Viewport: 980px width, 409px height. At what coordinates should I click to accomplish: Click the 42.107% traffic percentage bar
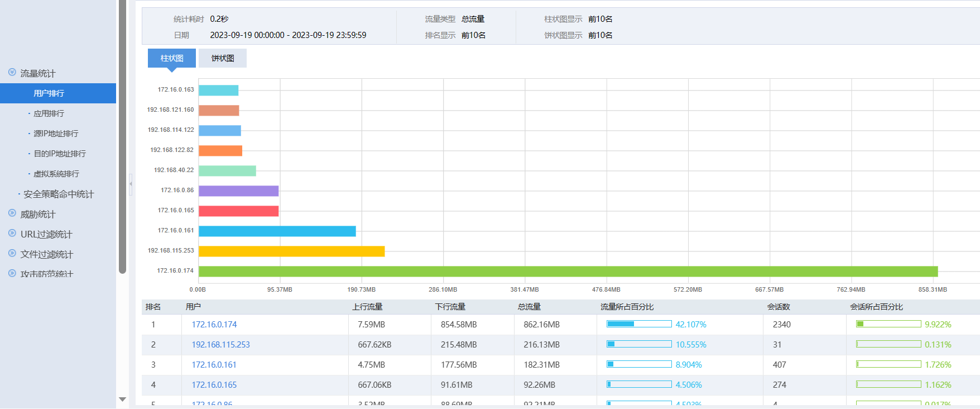pyautogui.click(x=639, y=324)
